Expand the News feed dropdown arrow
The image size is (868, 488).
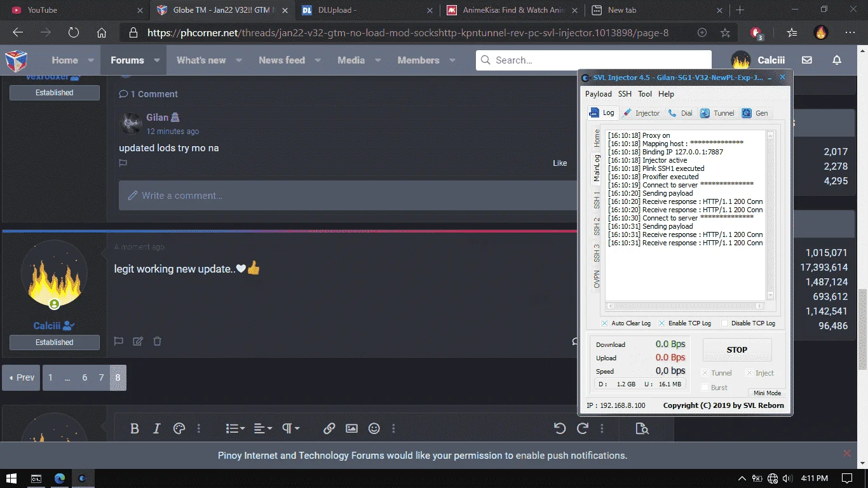tap(318, 60)
